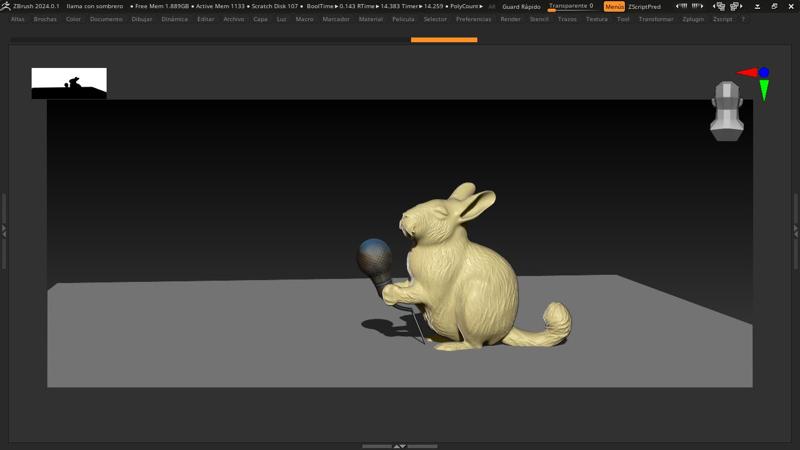Open the Capa menu
Viewport: 800px width, 450px height.
260,19
